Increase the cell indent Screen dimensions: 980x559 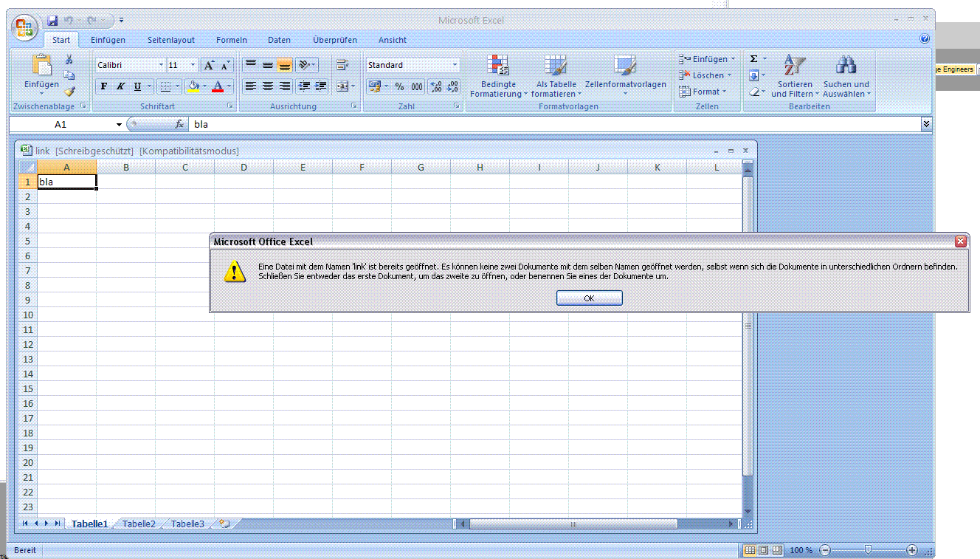(x=321, y=86)
